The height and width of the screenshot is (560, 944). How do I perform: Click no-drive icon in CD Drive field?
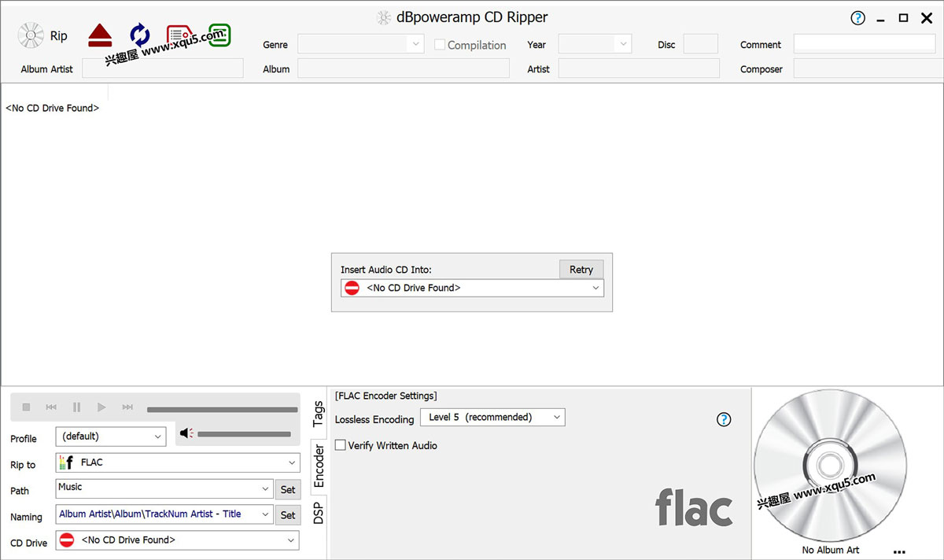click(67, 540)
